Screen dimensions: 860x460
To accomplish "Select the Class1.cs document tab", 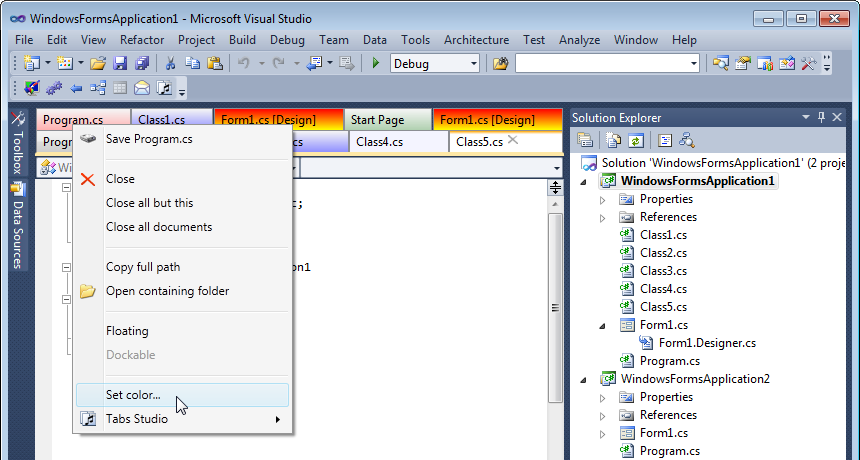I will [x=172, y=120].
